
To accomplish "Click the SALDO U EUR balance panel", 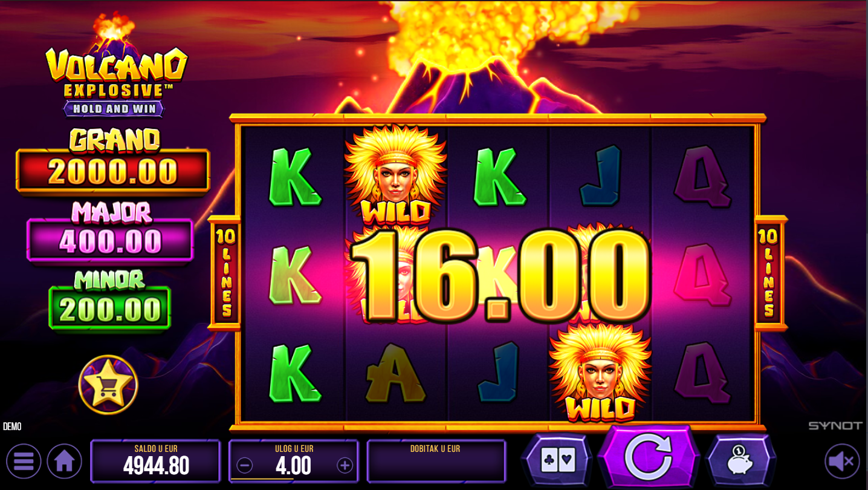I will pos(155,461).
